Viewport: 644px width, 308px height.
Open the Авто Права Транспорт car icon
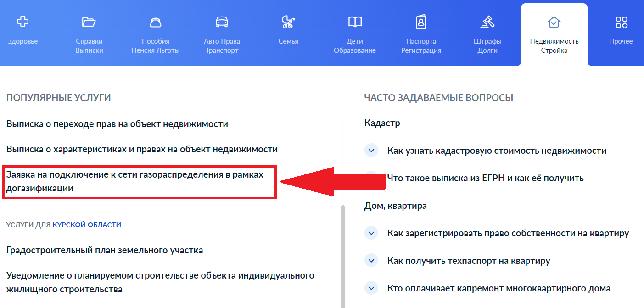pyautogui.click(x=222, y=22)
